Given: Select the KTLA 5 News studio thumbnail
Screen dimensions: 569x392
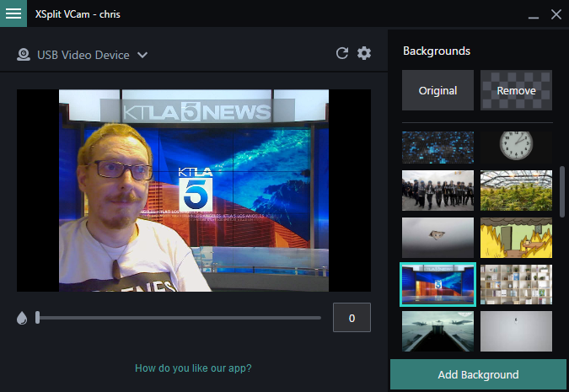Looking at the screenshot, I should point(437,285).
